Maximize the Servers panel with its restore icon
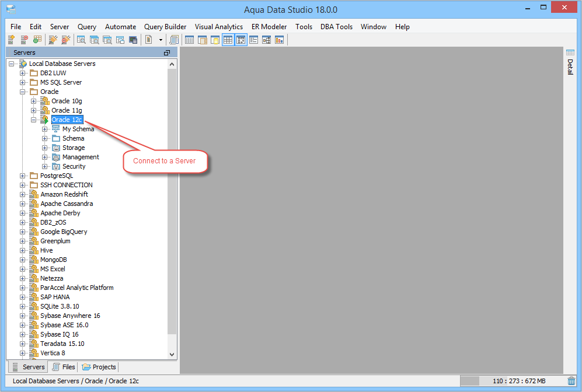582x392 pixels. click(x=167, y=52)
